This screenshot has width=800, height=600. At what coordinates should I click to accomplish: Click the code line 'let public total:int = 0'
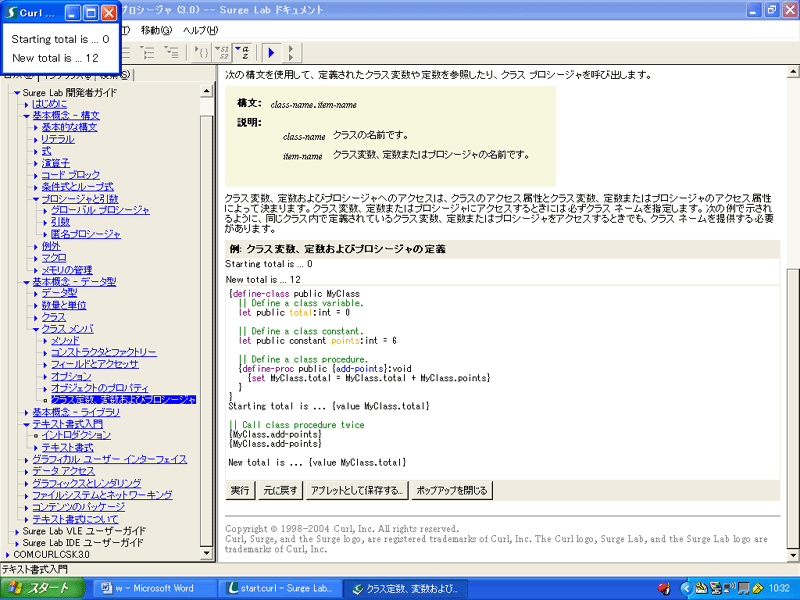point(294,313)
